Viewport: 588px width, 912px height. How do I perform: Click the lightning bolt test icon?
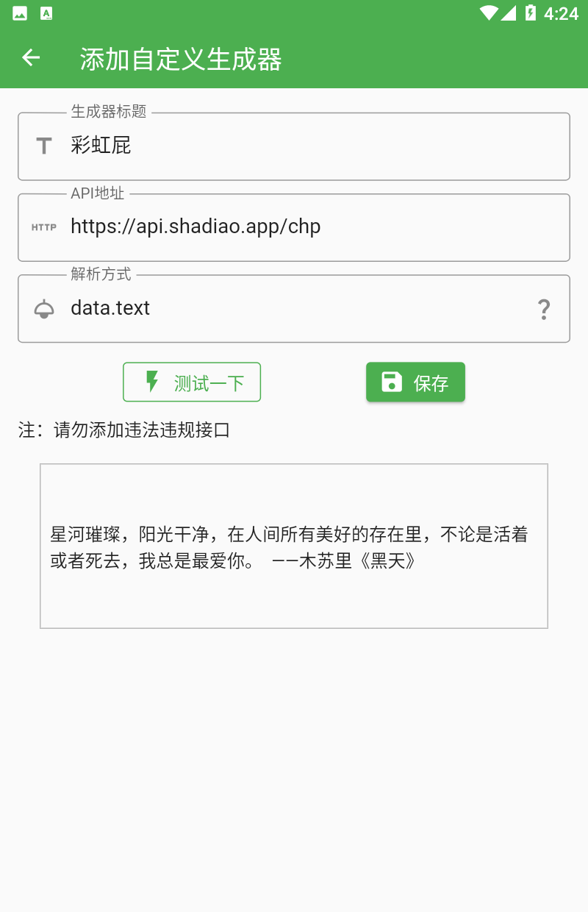(x=152, y=382)
